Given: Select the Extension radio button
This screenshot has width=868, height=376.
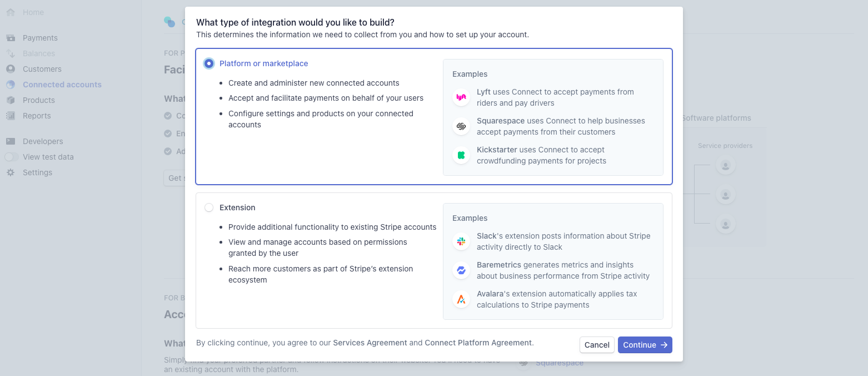Looking at the screenshot, I should pyautogui.click(x=209, y=207).
